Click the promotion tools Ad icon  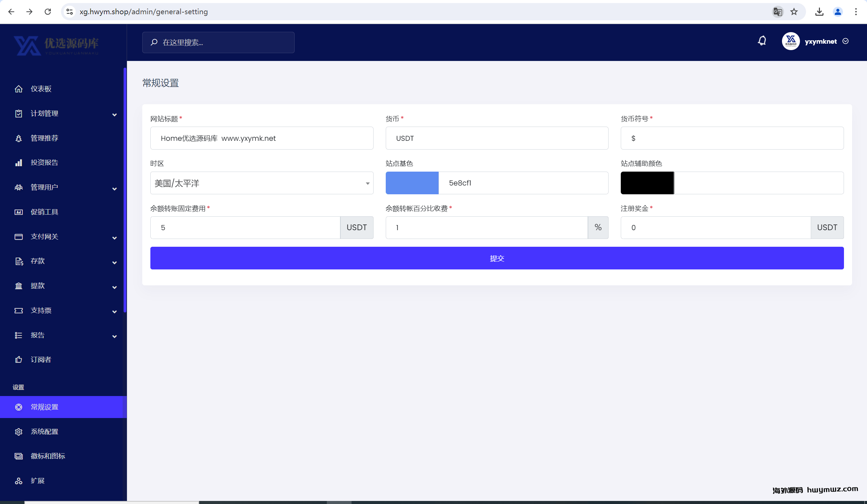pos(19,212)
